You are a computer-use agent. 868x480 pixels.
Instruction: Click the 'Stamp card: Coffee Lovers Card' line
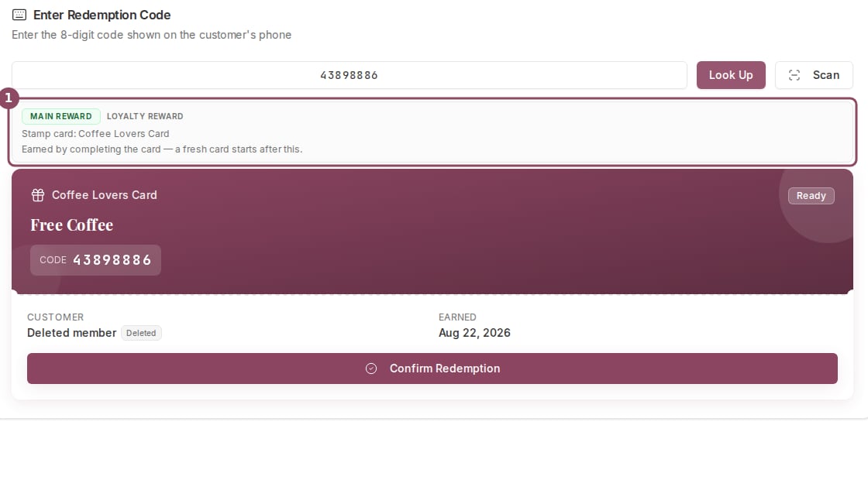tap(95, 134)
